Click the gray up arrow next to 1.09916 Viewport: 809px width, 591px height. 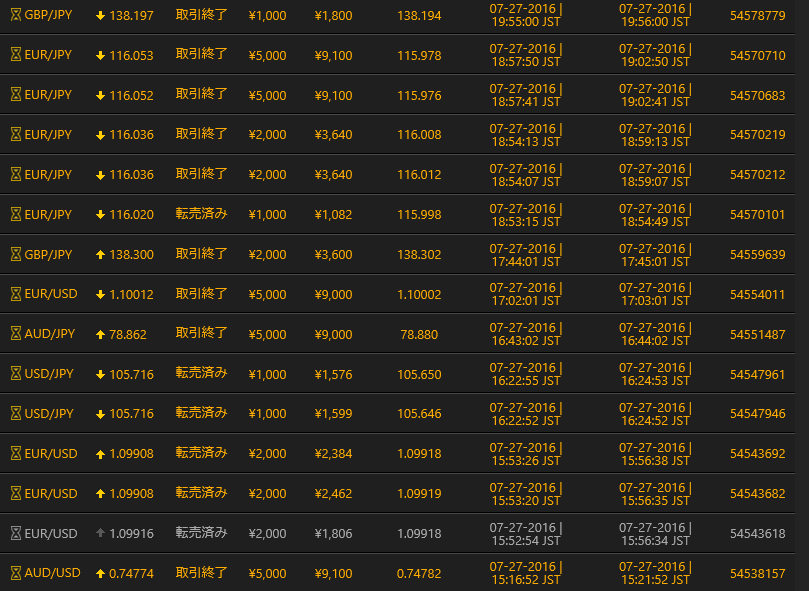point(100,534)
